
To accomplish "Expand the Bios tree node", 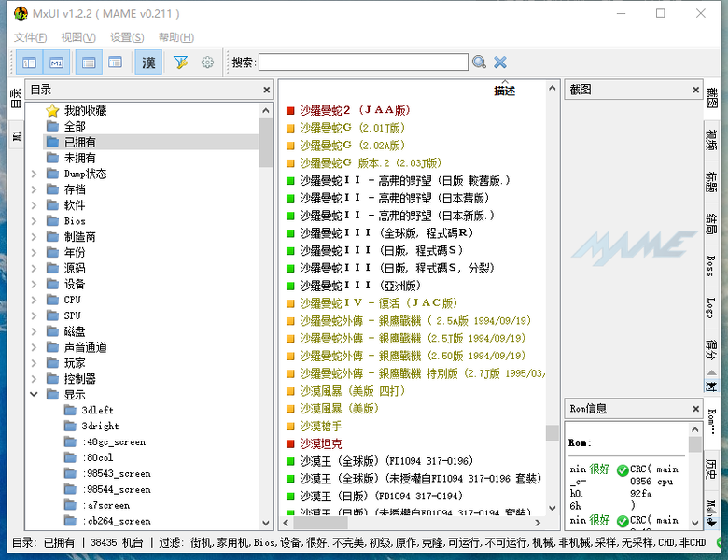I will (x=34, y=221).
